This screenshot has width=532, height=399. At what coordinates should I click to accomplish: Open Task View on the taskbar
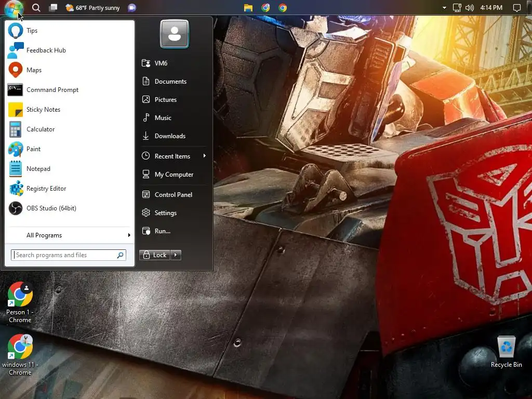coord(53,8)
